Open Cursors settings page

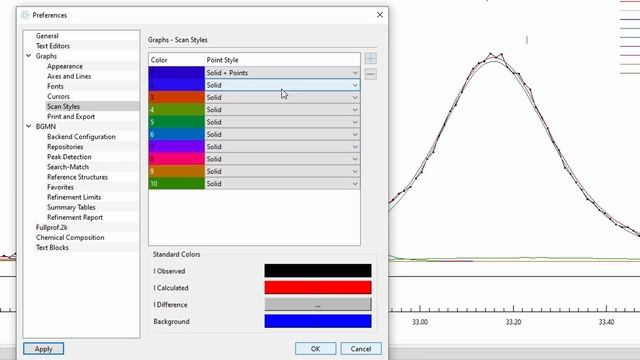click(x=58, y=96)
